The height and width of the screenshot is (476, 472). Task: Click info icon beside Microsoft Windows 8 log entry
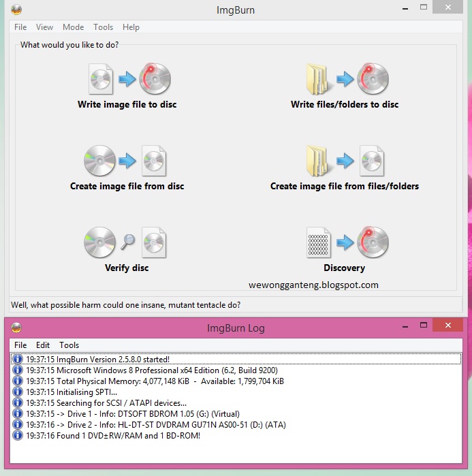(x=18, y=370)
